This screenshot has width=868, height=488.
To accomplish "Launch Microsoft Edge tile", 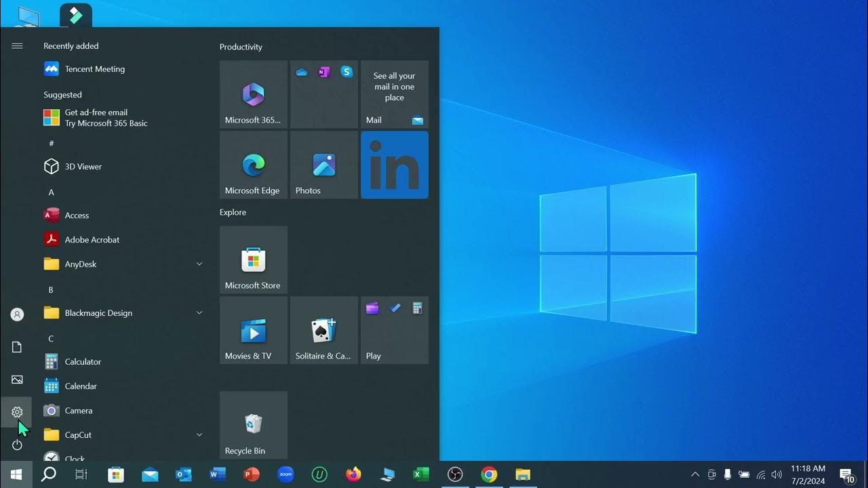I will (x=254, y=165).
